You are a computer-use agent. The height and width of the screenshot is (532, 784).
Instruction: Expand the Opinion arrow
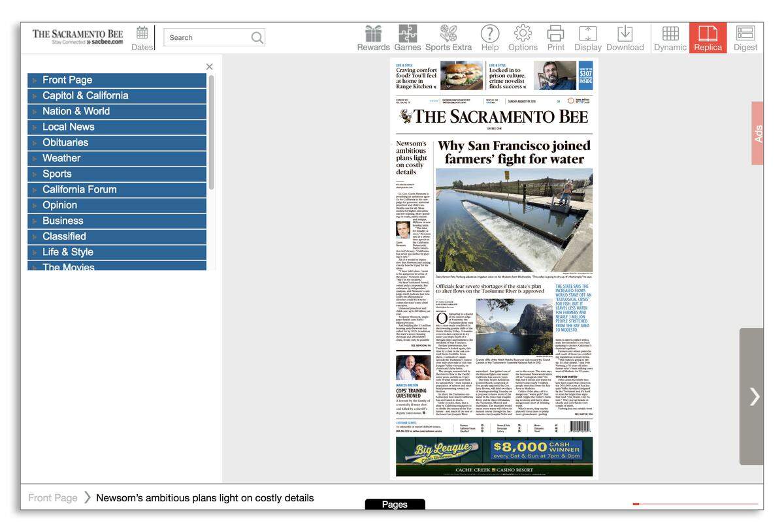click(x=35, y=206)
